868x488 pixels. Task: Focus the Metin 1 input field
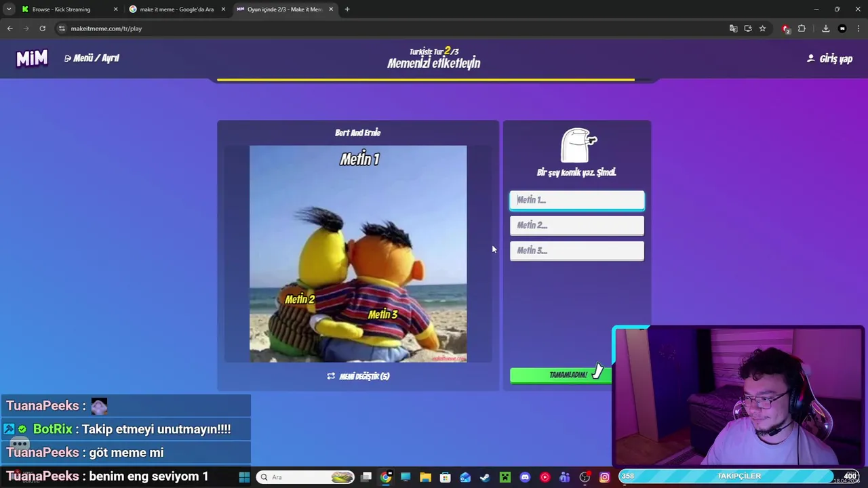[x=577, y=200]
